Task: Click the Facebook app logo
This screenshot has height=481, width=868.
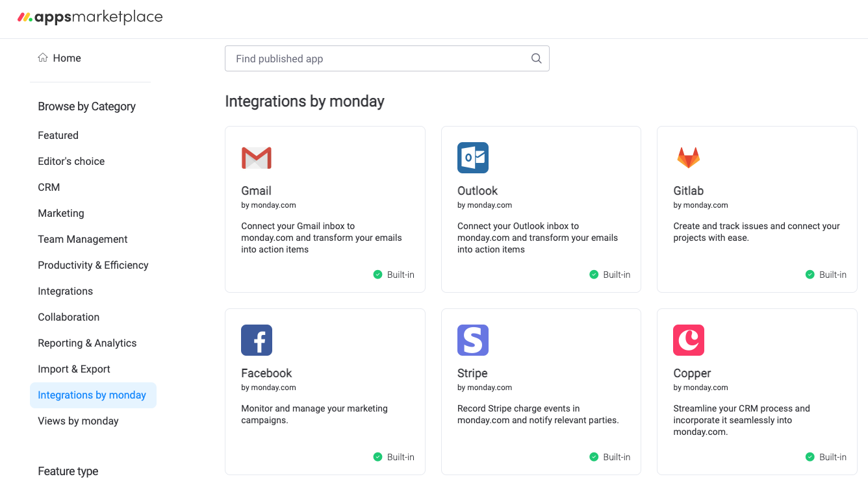Action: click(x=257, y=340)
